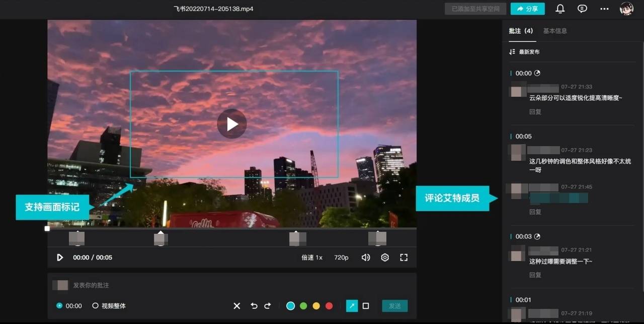
Task: Select the rectangle drawing tool
Action: click(x=366, y=306)
